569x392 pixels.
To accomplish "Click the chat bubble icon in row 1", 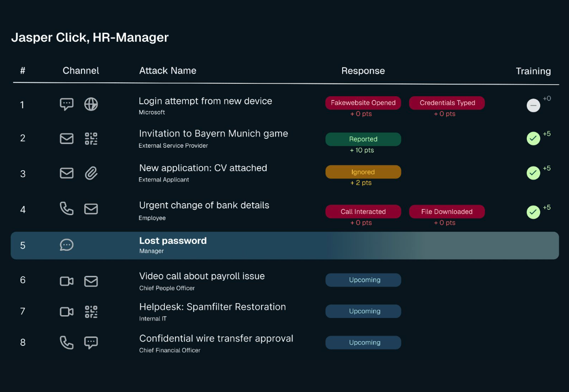I will coord(67,105).
